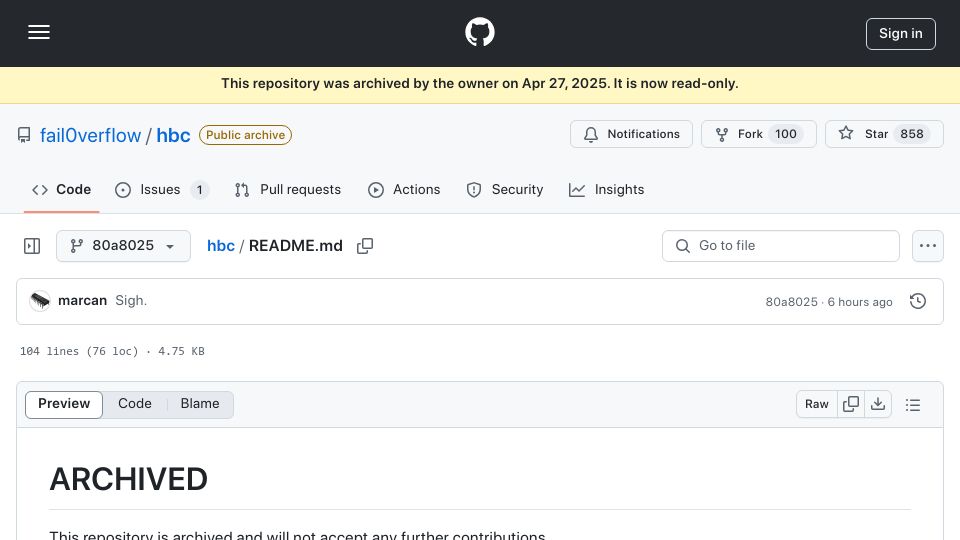Open the hamburger navigation menu
960x540 pixels.
point(39,32)
